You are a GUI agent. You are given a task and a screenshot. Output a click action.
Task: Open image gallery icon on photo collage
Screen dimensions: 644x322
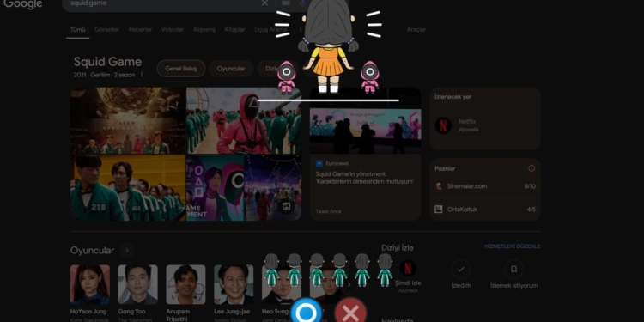click(287, 206)
